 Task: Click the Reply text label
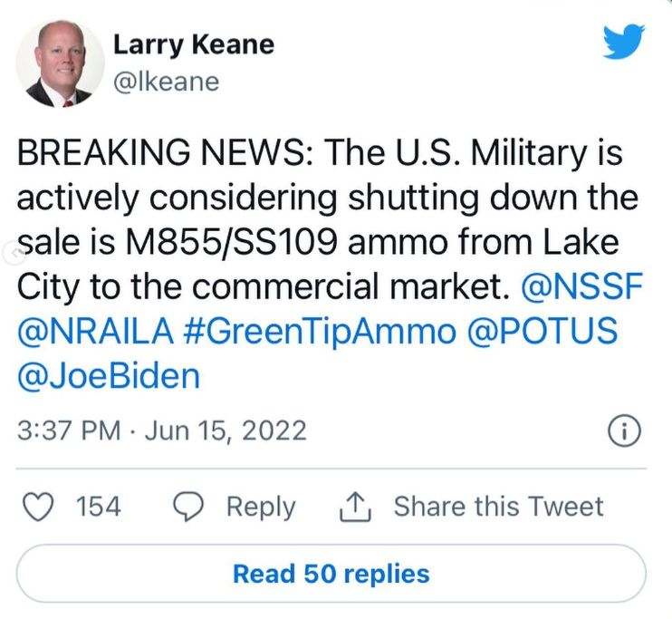pyautogui.click(x=261, y=507)
